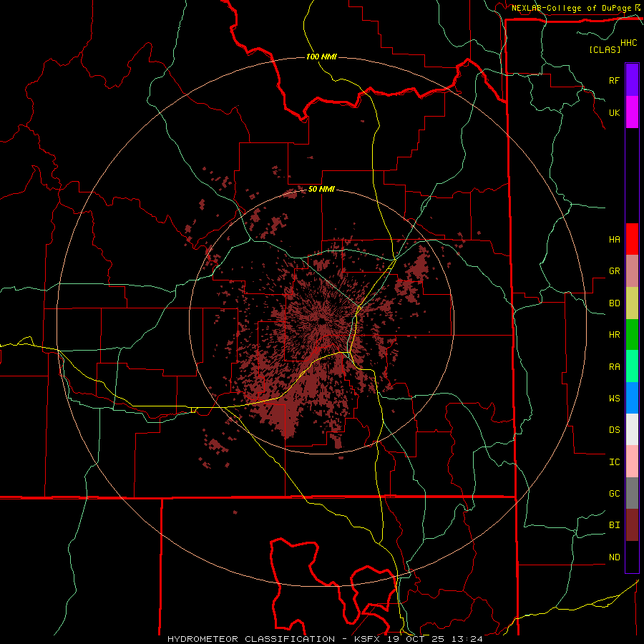Viewport: 644px width, 644px height.
Task: Click the NEXLAB-College of DuPage credit text
Action: (571, 8)
